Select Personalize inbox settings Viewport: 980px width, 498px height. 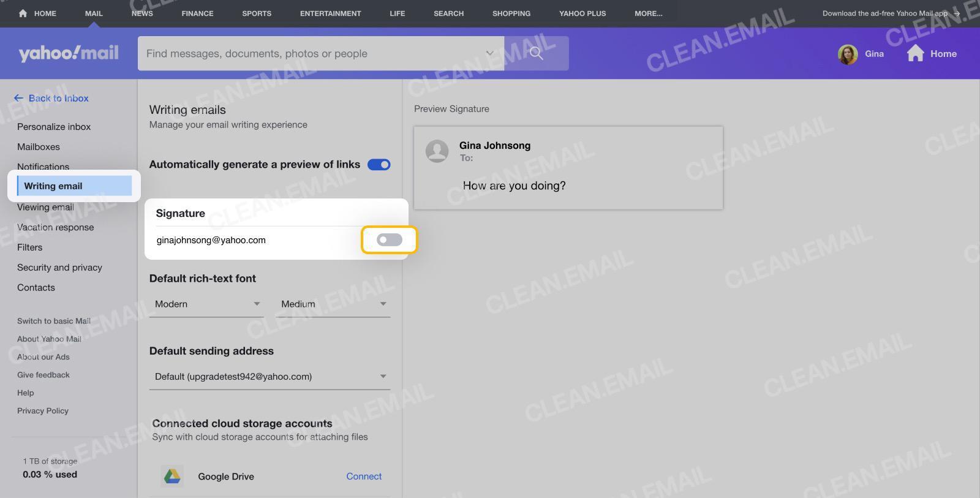point(54,127)
